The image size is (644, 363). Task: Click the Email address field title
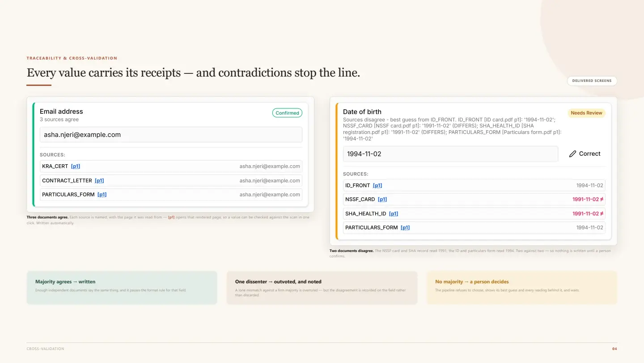(61, 111)
